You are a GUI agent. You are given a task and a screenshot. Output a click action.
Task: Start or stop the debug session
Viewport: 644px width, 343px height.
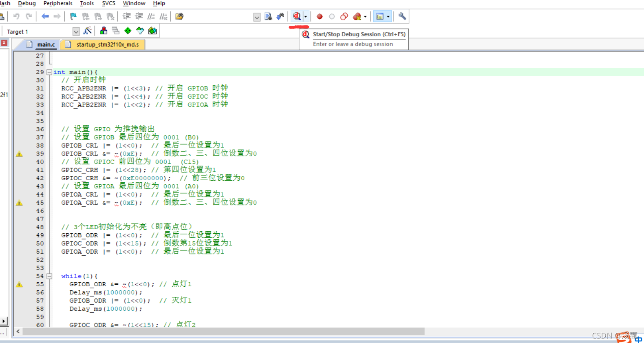[x=297, y=16]
